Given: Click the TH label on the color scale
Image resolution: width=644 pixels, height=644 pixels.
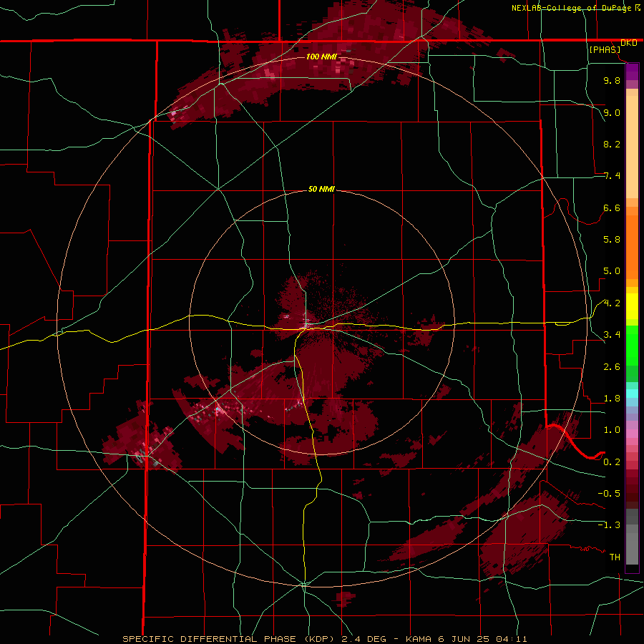Looking at the screenshot, I should [615, 557].
